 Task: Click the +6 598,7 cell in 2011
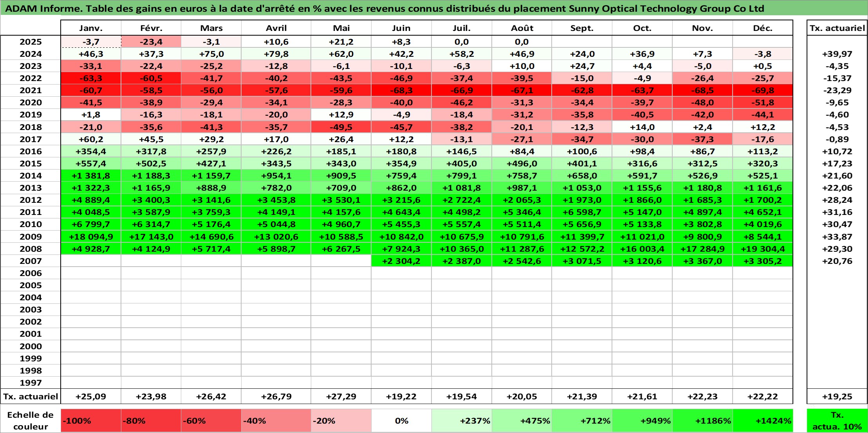582,212
